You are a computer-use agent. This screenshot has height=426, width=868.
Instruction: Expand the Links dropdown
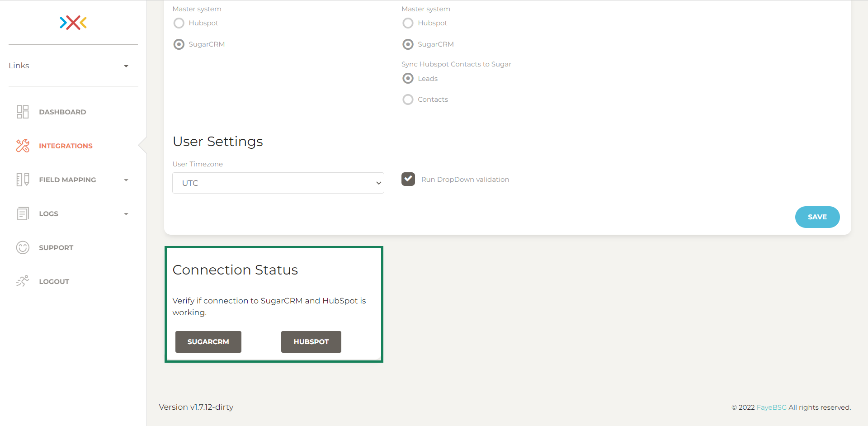pos(126,66)
